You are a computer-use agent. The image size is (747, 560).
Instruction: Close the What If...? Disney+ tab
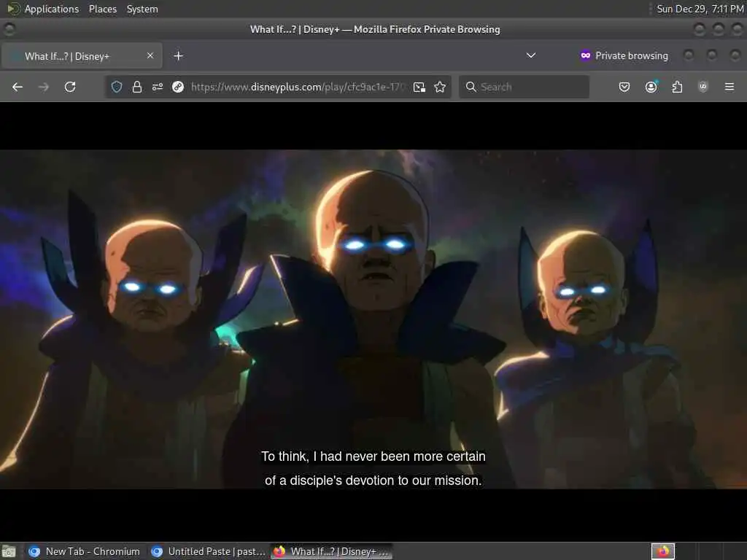coord(150,55)
